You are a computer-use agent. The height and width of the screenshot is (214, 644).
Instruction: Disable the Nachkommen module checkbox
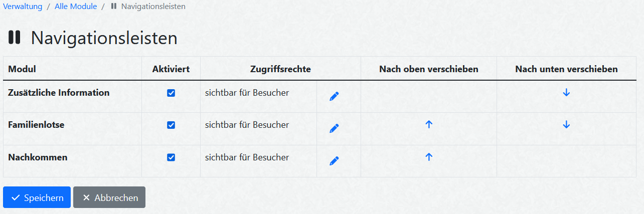coord(171,157)
